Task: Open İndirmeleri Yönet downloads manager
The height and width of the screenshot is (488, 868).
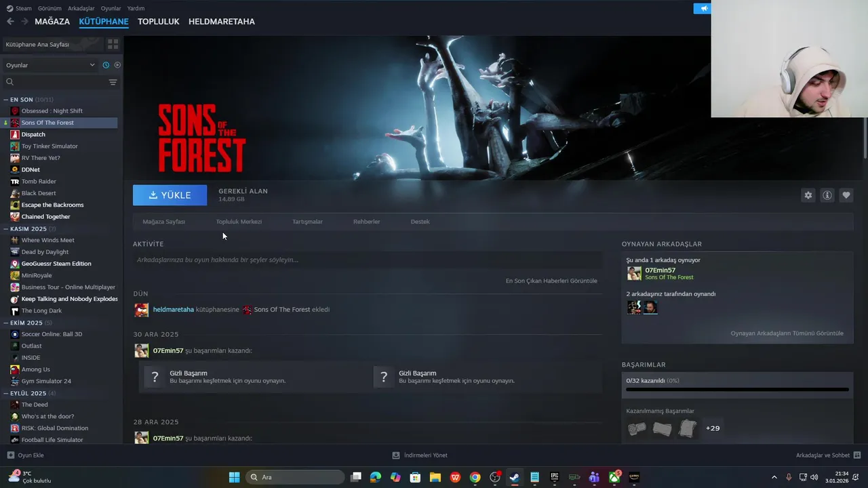Action: point(420,455)
